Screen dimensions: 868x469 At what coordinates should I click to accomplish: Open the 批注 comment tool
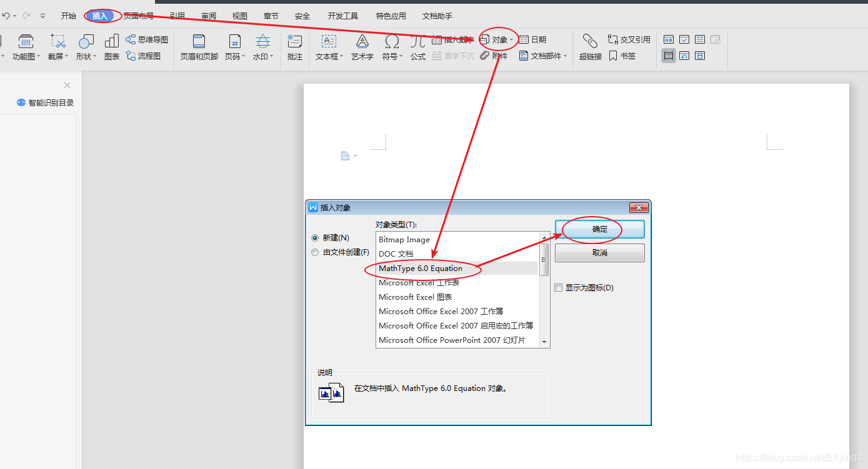(294, 47)
